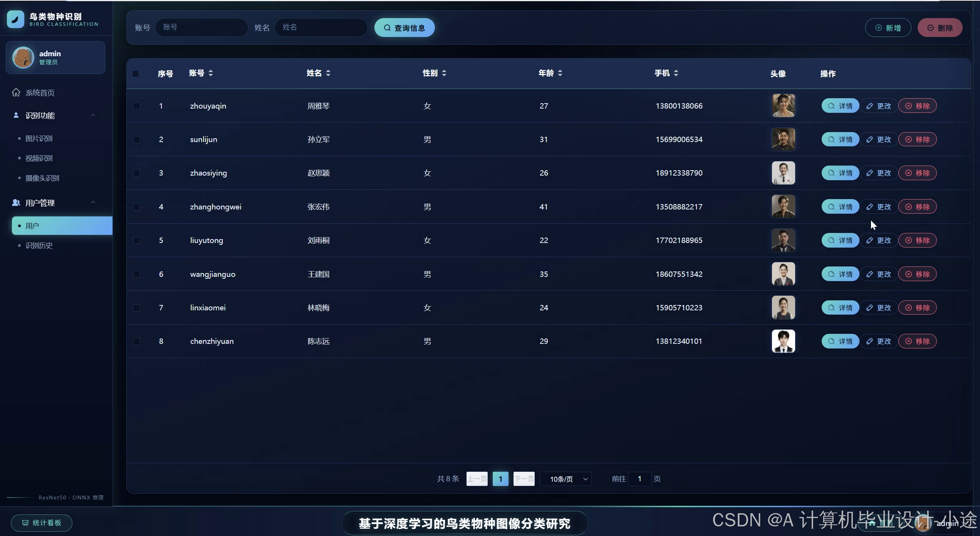This screenshot has height=536, width=980.
Task: Open 视频识别 menu item
Action: click(x=39, y=158)
